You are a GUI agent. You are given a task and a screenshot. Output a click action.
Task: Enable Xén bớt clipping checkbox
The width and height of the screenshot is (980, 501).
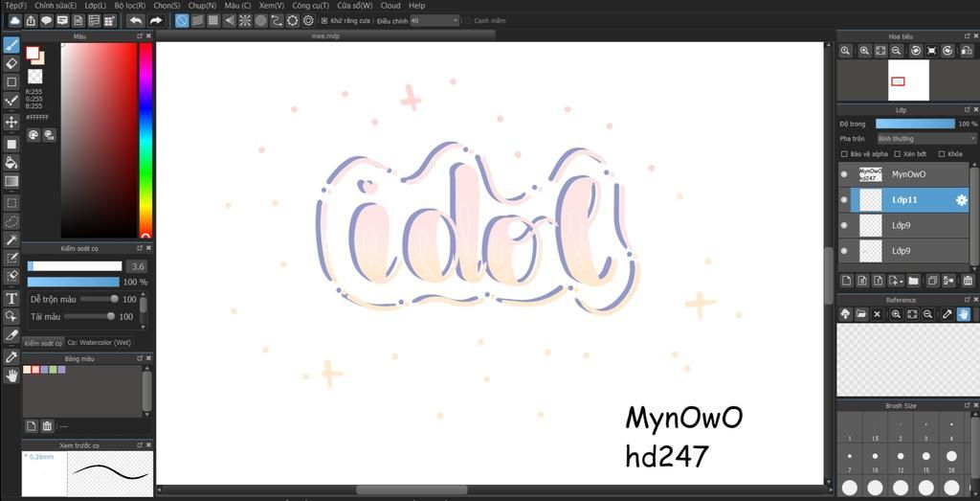click(897, 154)
